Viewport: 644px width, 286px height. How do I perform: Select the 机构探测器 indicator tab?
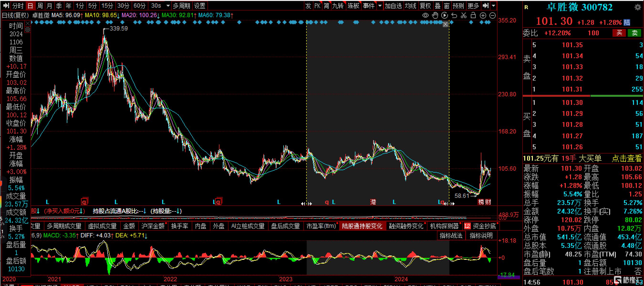(444, 226)
